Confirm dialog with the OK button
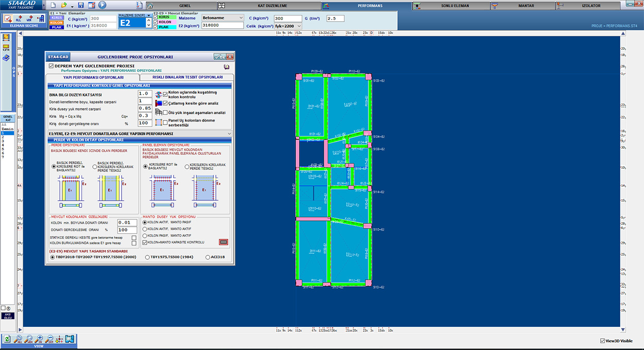 click(221, 57)
